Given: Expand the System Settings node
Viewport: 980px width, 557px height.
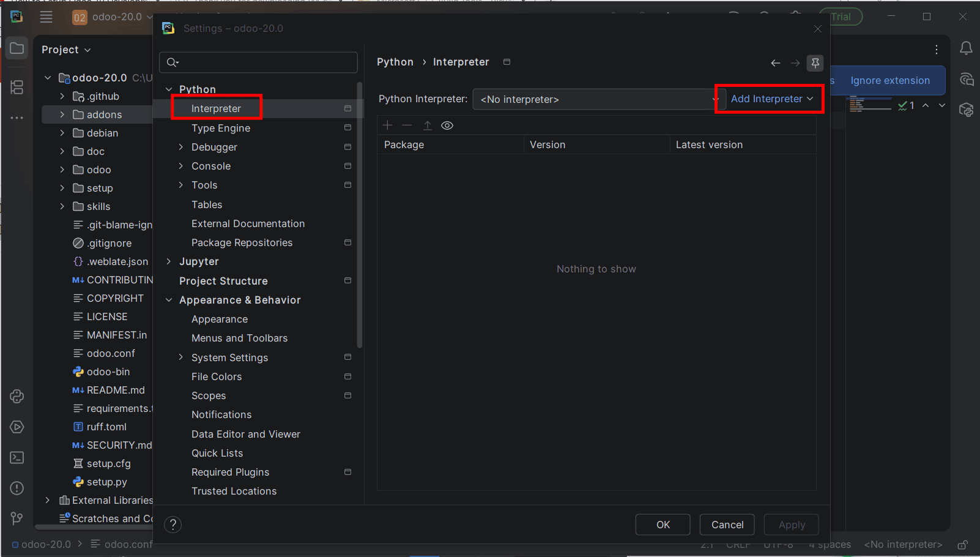Looking at the screenshot, I should pos(180,357).
